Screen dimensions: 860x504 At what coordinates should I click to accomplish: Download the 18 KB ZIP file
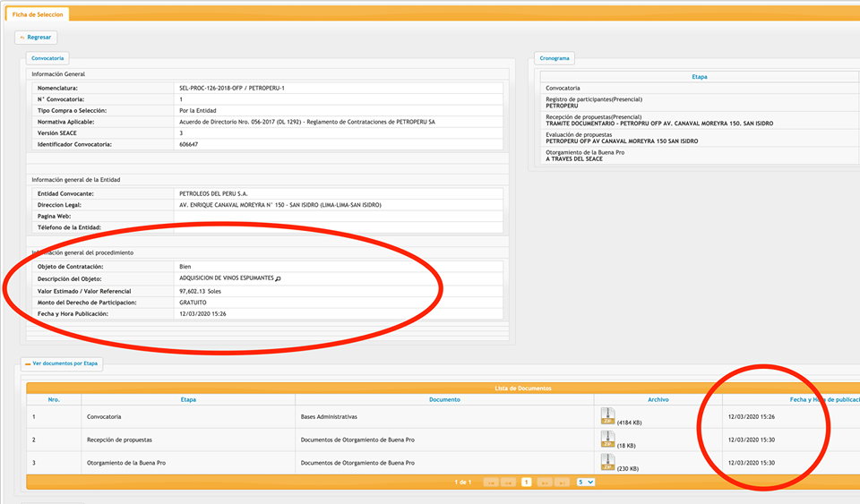coord(607,439)
